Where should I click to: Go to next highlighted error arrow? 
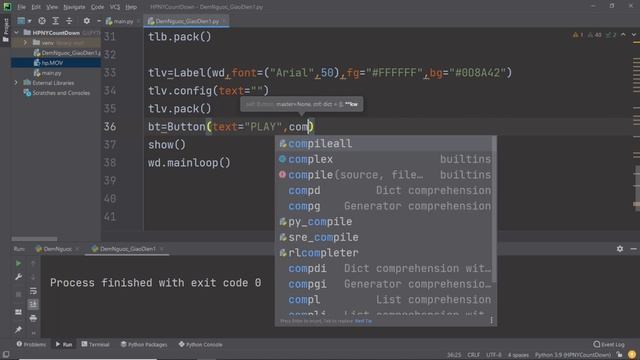[x=634, y=35]
